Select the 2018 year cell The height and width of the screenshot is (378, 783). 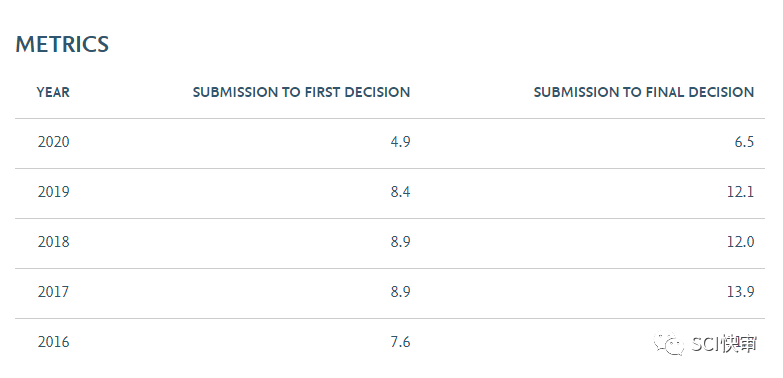[x=53, y=242]
